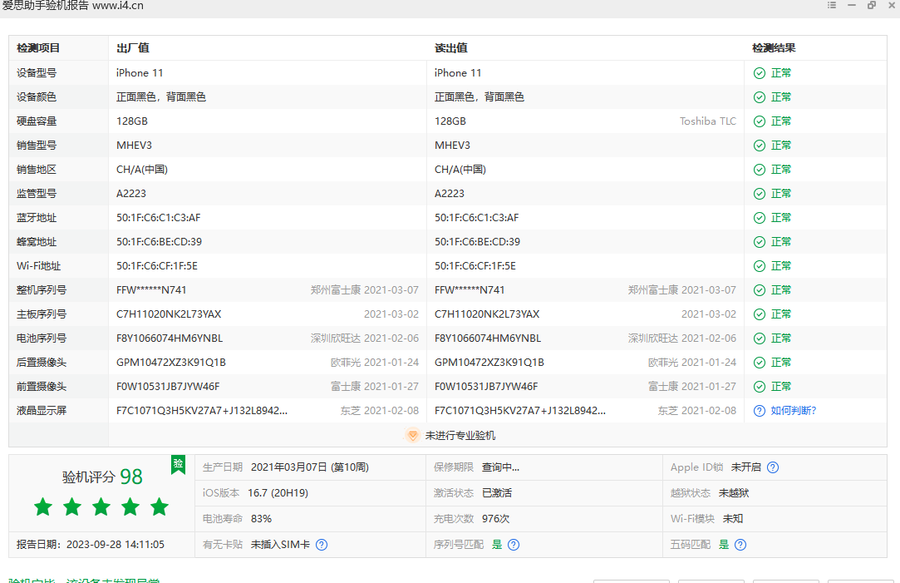Click the 生产日期 2021年03月07日 value
Screen dimensions: 900x583
point(309,467)
